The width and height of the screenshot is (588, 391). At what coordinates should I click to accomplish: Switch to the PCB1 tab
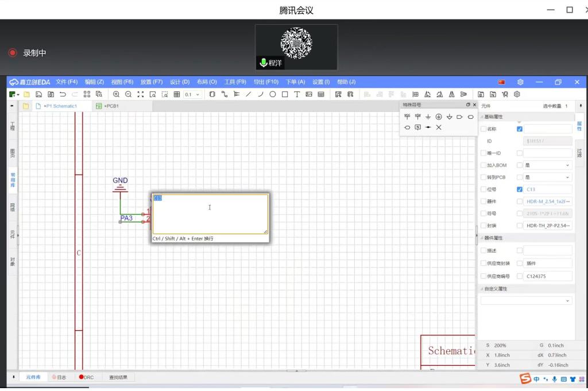point(108,106)
